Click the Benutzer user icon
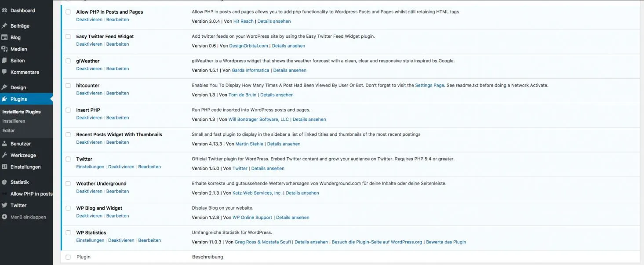This screenshot has width=644, height=265. point(4,143)
